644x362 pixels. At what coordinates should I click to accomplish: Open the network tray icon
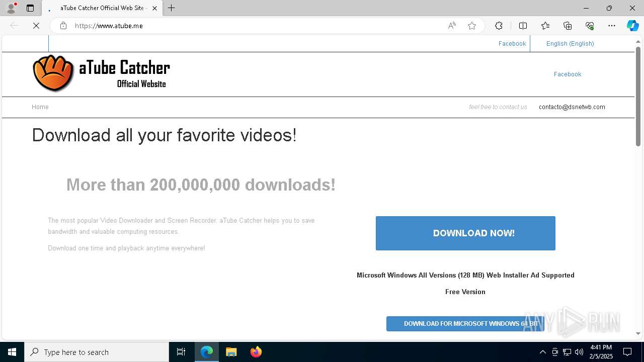(x=567, y=352)
